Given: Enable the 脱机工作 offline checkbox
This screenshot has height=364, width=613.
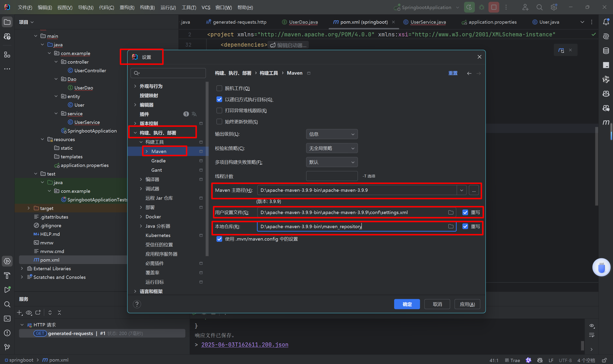Looking at the screenshot, I should coord(219,88).
